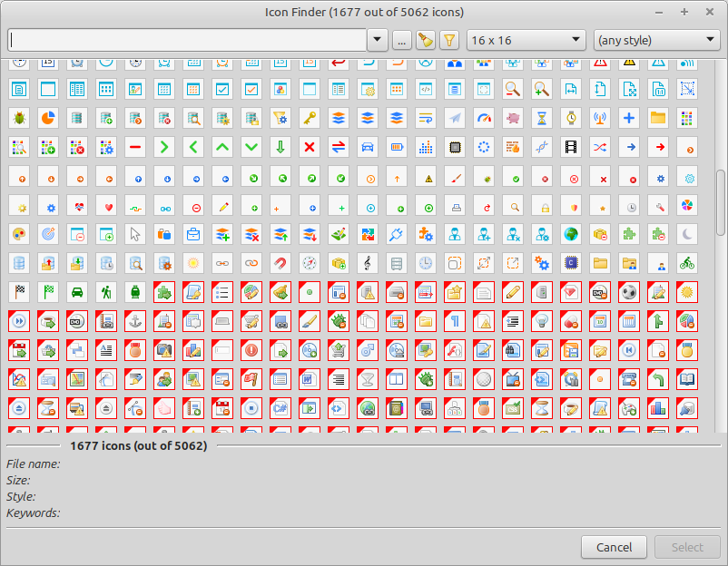Viewport: 728px width, 566px height.
Task: Toggle the funnel filter button
Action: (448, 40)
